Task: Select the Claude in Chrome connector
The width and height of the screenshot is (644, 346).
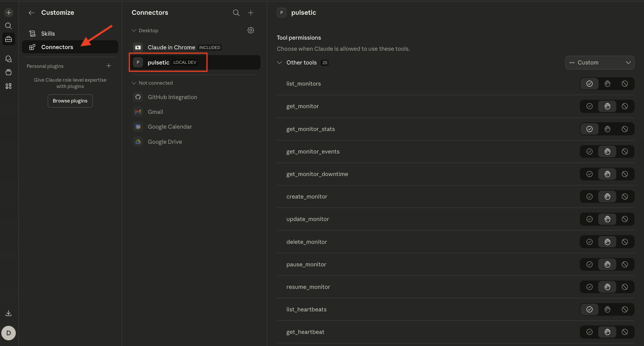Action: (x=195, y=47)
